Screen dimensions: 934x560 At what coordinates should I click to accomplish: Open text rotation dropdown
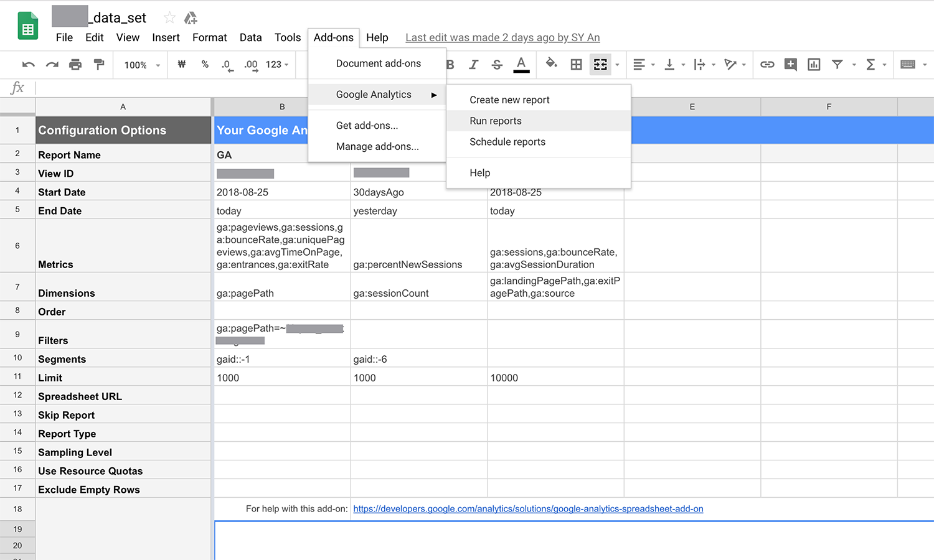click(x=735, y=65)
